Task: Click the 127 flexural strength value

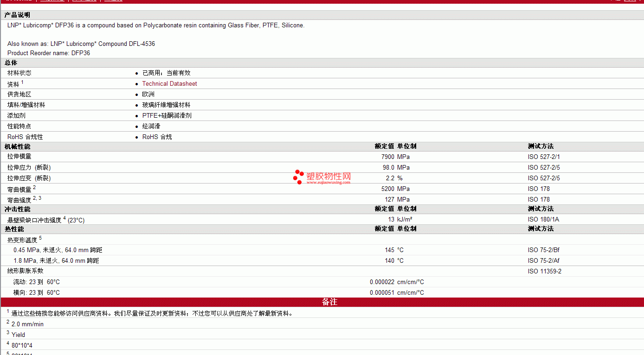Action: (390, 200)
